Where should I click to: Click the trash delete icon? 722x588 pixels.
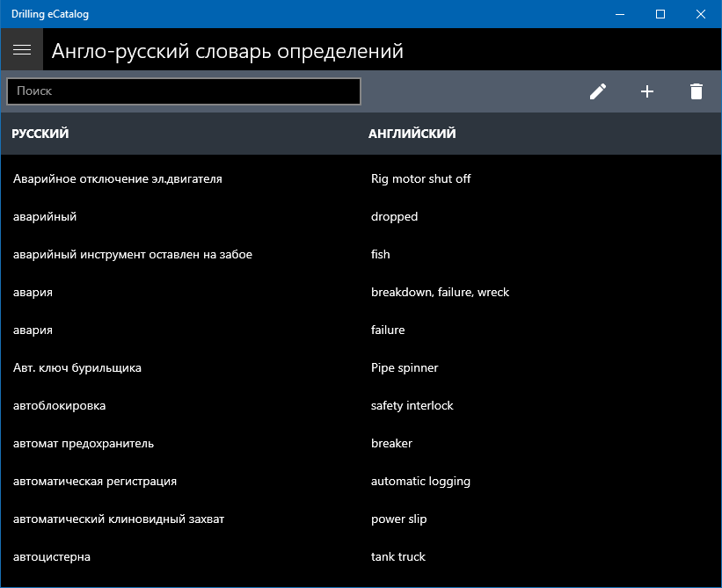tap(696, 91)
